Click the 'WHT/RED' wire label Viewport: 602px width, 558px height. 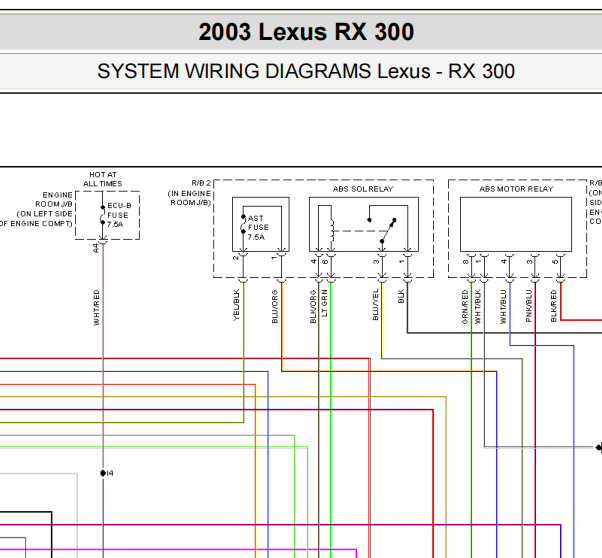tap(96, 308)
